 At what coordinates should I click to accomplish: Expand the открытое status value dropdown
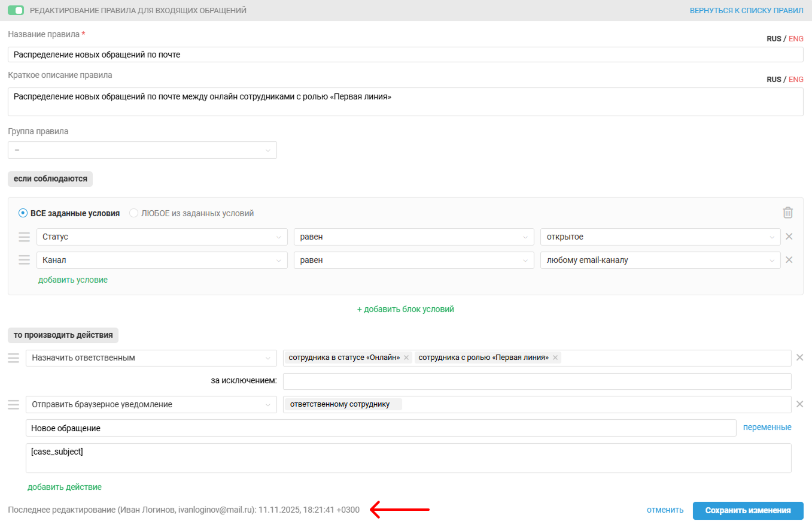660,237
